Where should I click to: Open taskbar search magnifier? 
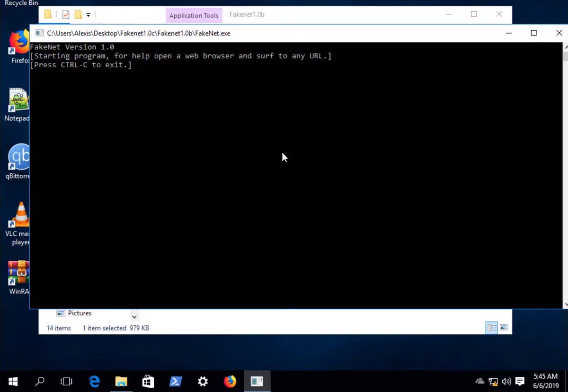tap(40, 381)
